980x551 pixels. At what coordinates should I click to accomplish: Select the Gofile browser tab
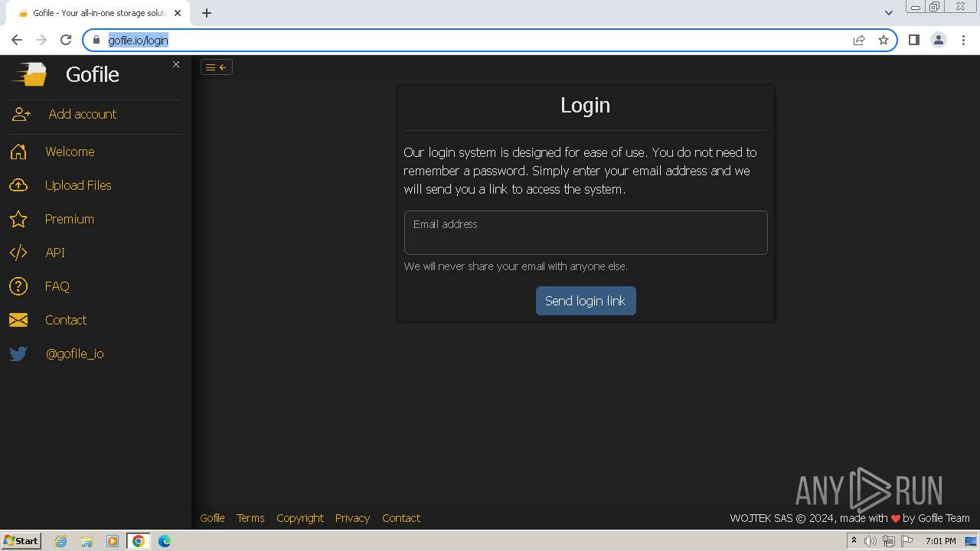click(x=98, y=13)
